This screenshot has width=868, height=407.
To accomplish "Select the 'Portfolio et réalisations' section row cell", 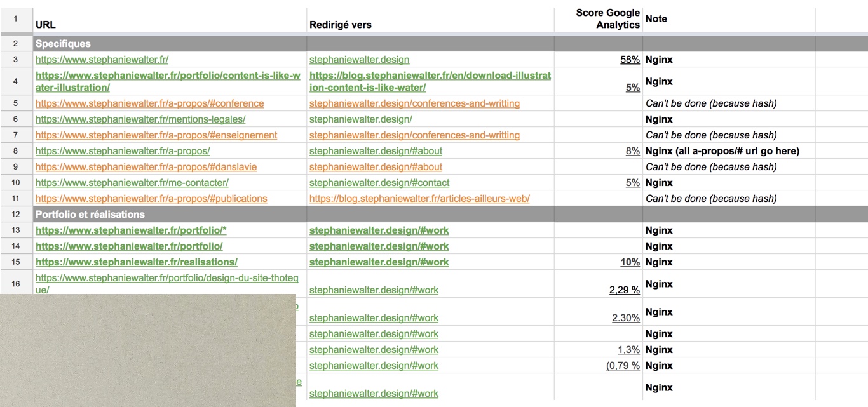I will 170,215.
